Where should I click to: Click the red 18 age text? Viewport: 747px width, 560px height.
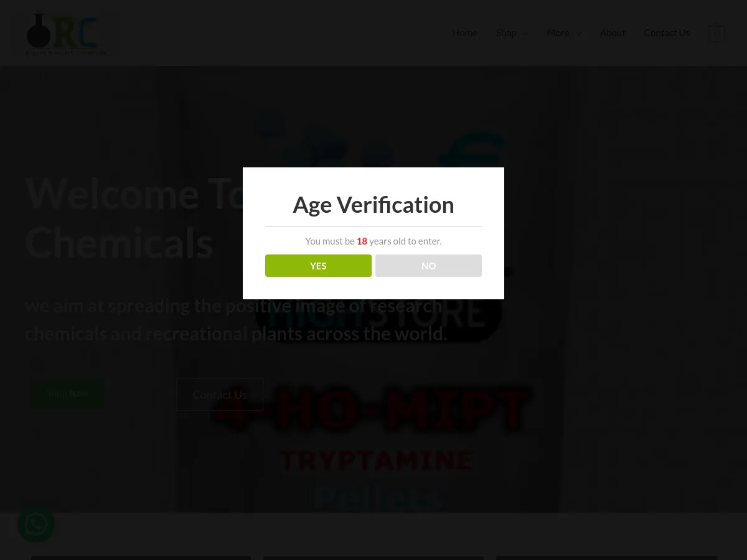point(362,241)
